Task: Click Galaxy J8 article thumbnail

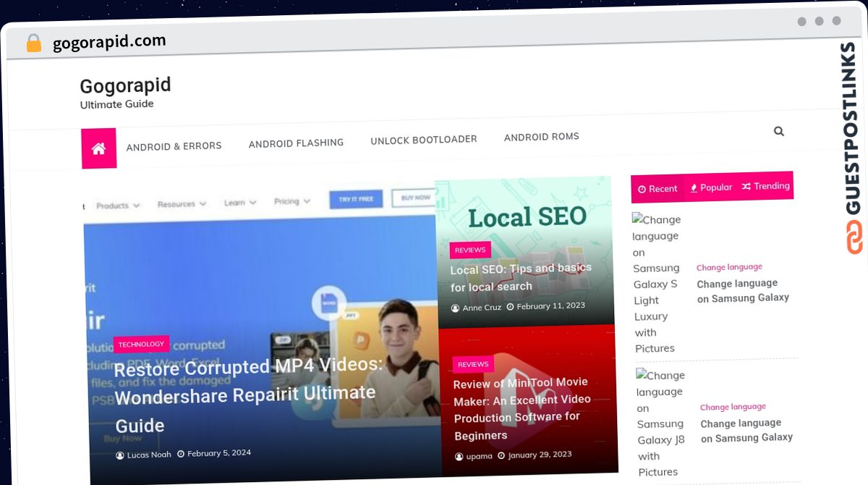Action: [x=661, y=423]
